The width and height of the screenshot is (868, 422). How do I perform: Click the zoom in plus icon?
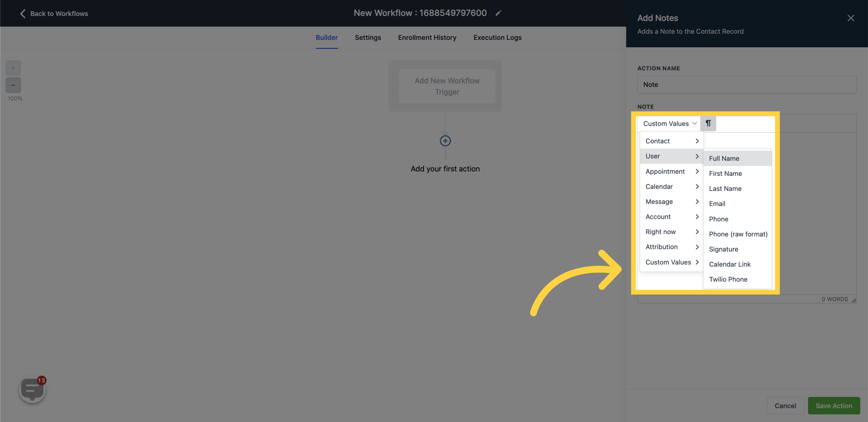[13, 68]
